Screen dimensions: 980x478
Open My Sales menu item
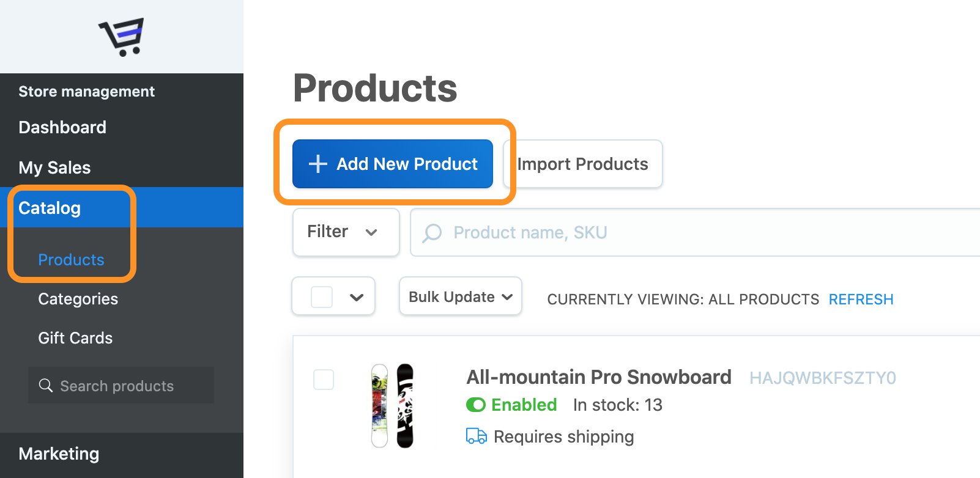[54, 167]
